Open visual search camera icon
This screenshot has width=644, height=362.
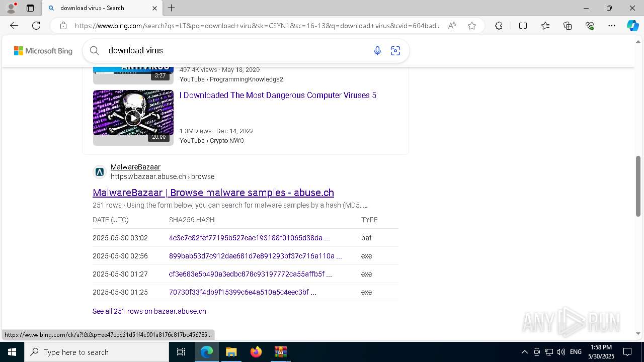coord(395,50)
